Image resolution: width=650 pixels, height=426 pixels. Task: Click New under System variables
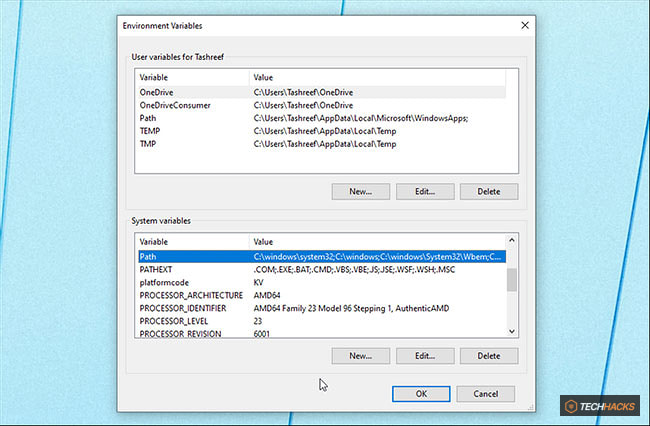pyautogui.click(x=361, y=356)
